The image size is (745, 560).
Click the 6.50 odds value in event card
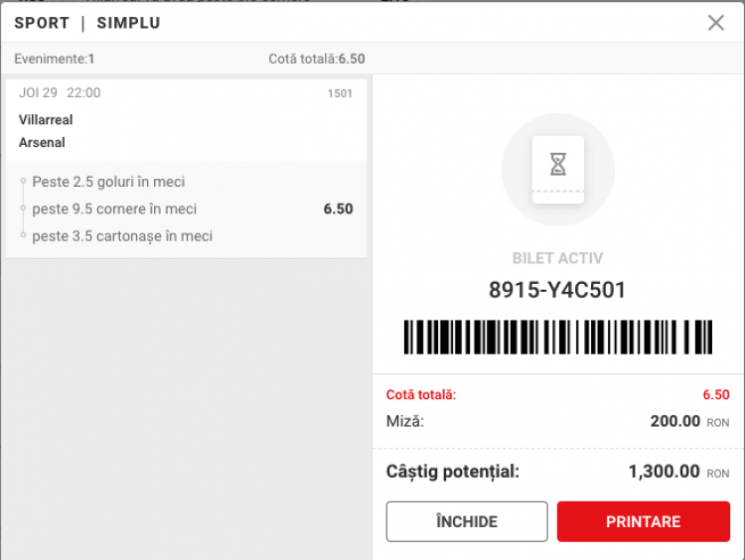coord(338,210)
